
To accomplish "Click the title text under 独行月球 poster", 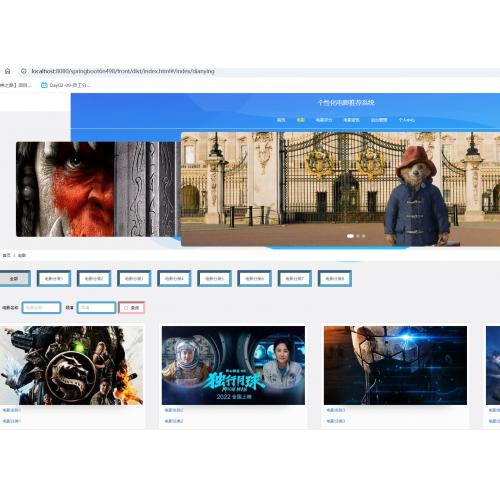I will click(x=174, y=410).
